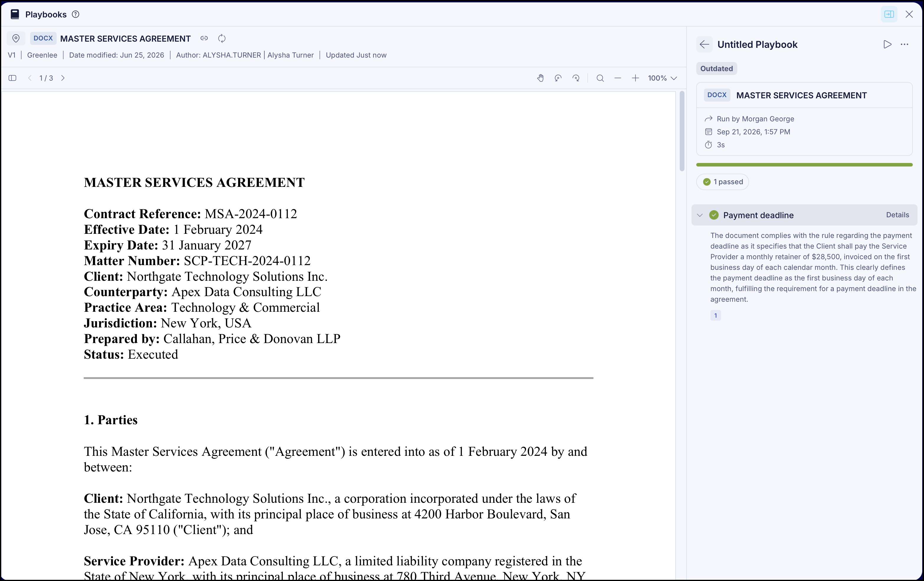Zoom out with the minus icon
924x581 pixels.
618,78
